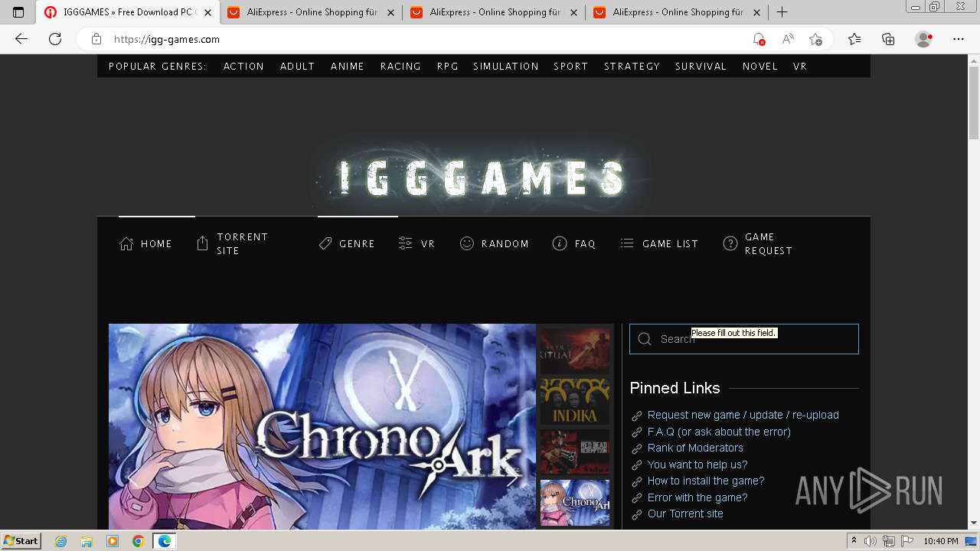Viewport: 980px width, 551px height.
Task: Close the IGGGAMES tab
Action: click(207, 12)
